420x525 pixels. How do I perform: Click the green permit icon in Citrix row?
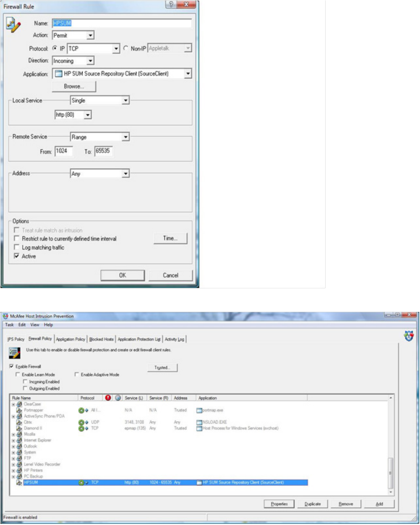81,422
